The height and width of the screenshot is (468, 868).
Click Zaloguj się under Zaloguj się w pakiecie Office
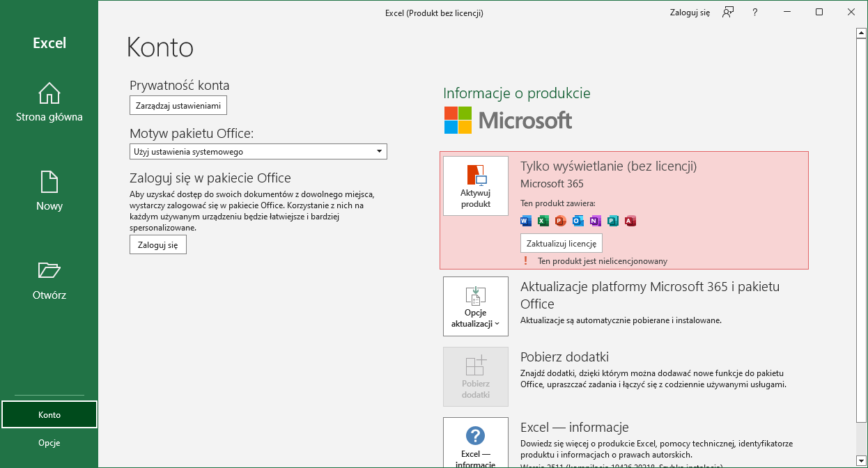[158, 244]
